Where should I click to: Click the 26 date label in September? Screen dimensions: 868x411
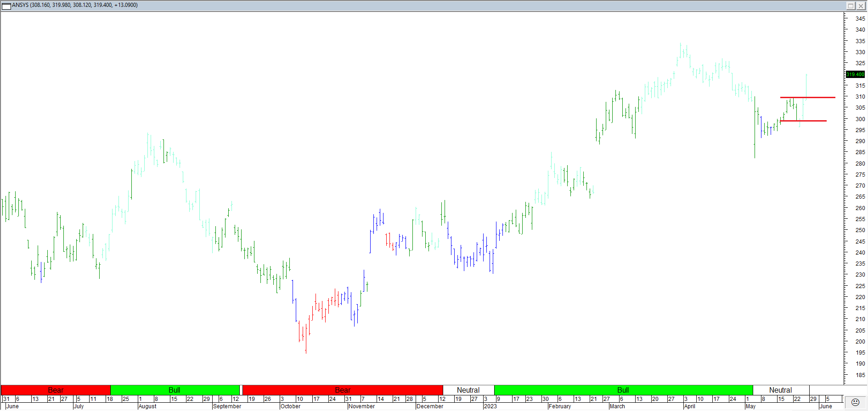(x=268, y=399)
